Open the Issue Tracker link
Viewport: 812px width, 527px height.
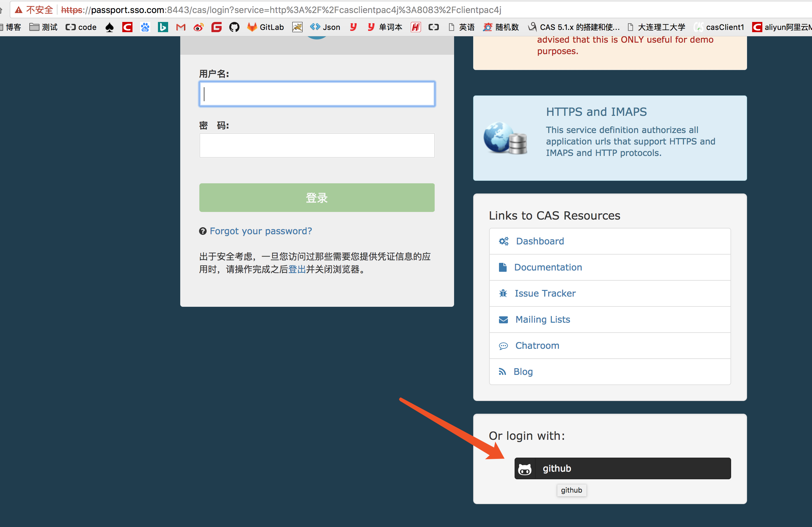(545, 293)
